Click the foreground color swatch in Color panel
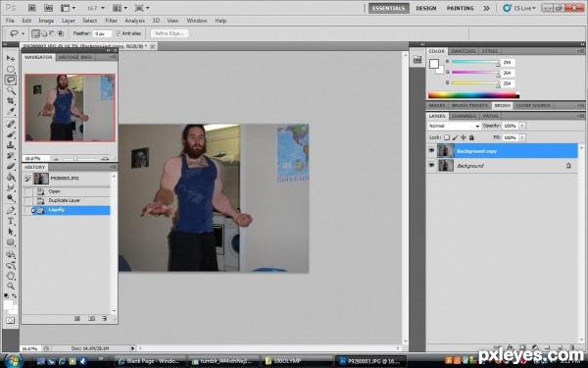Image resolution: width=588 pixels, height=368 pixels. [x=433, y=64]
